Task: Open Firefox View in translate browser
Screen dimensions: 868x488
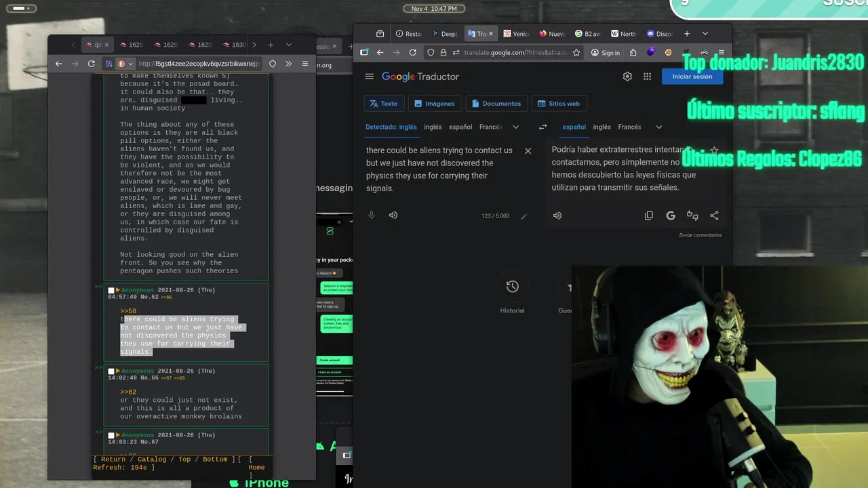Action: [380, 33]
